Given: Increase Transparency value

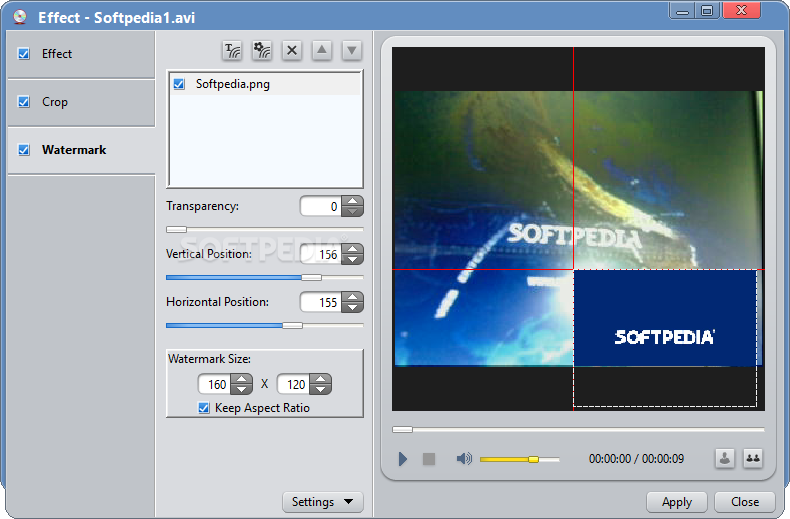Looking at the screenshot, I should 353,201.
